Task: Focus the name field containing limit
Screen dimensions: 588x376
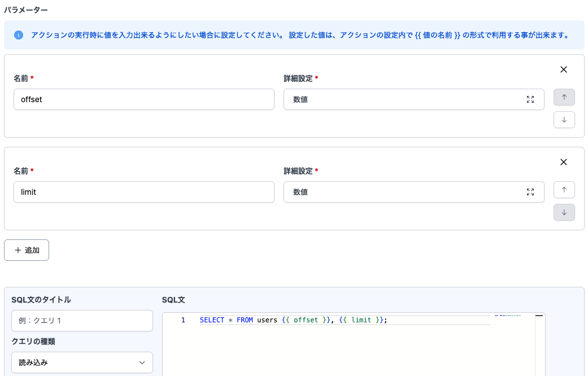Action: coord(144,192)
